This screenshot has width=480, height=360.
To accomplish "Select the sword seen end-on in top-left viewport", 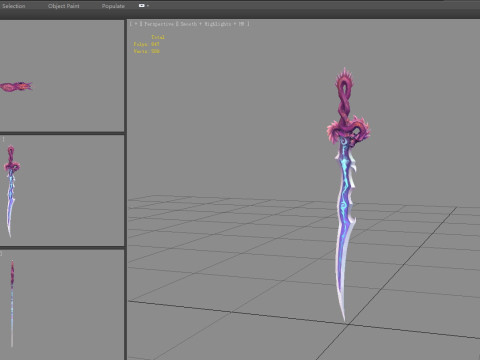I will tap(16, 86).
